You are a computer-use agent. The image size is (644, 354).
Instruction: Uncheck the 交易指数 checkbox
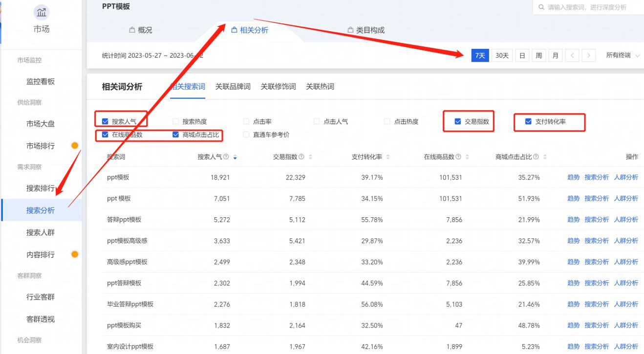457,121
